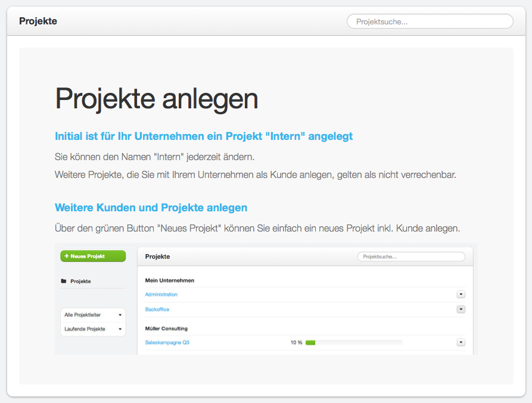Click the embedded Projektsuche search box
Screen dimensions: 532x403
click(x=411, y=257)
